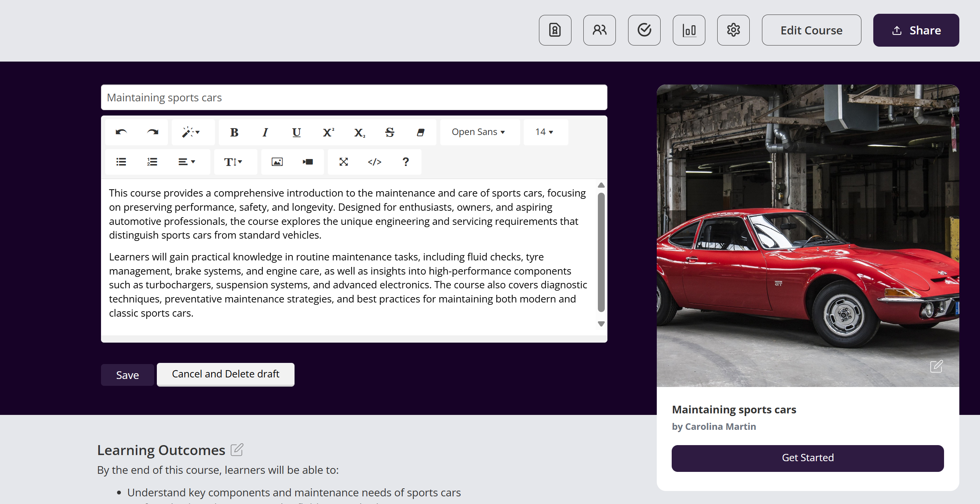980x504 pixels.
Task: Insert a video with the video icon
Action: pos(308,162)
